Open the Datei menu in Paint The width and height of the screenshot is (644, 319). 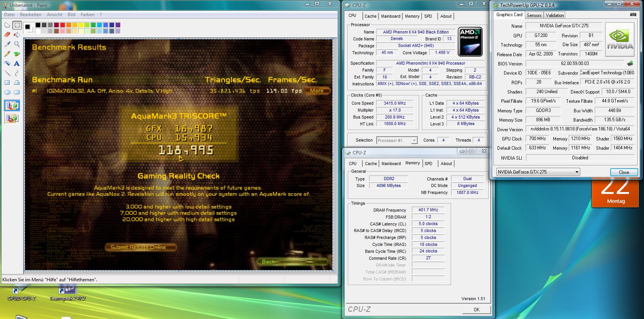point(9,15)
